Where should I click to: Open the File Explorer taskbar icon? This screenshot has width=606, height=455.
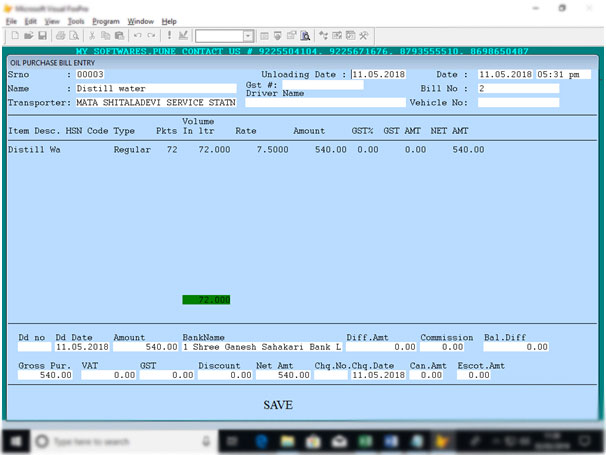pyautogui.click(x=288, y=441)
